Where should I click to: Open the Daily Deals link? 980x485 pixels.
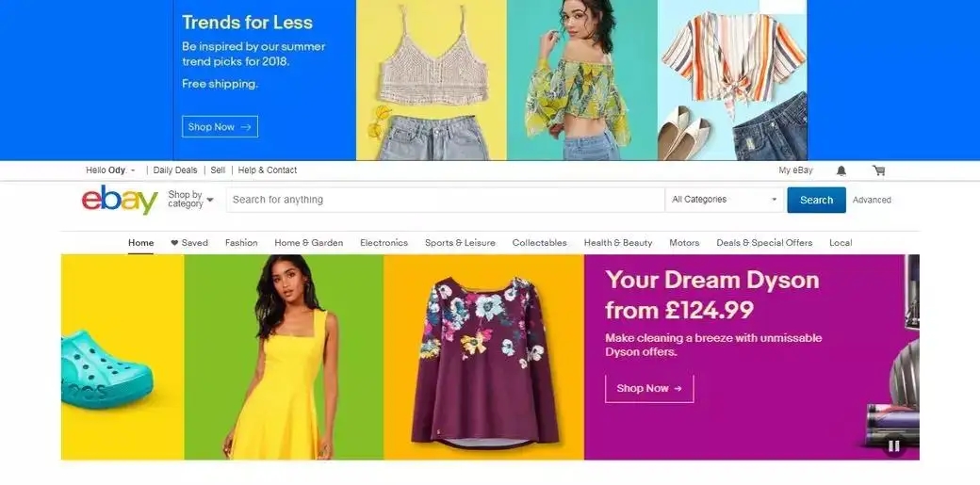tap(175, 170)
